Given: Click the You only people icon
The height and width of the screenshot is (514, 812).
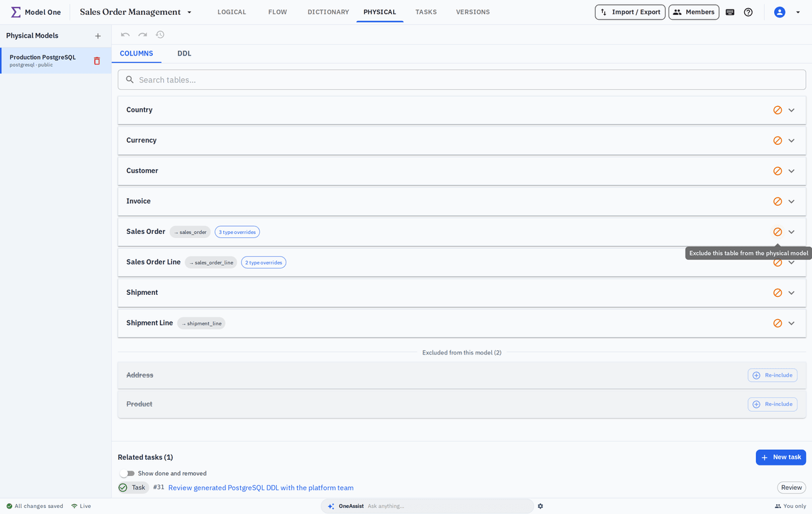Looking at the screenshot, I should pos(778,506).
